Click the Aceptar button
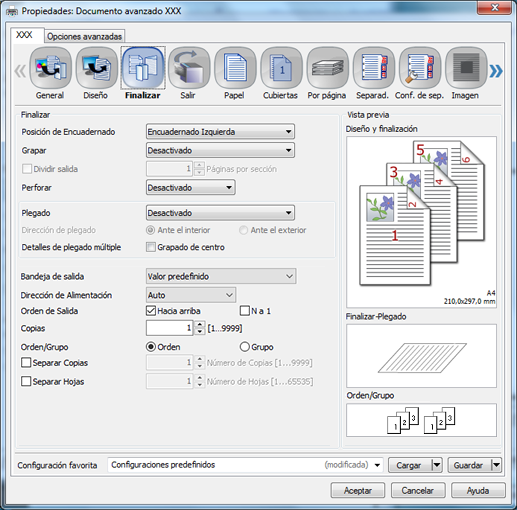 pos(358,491)
